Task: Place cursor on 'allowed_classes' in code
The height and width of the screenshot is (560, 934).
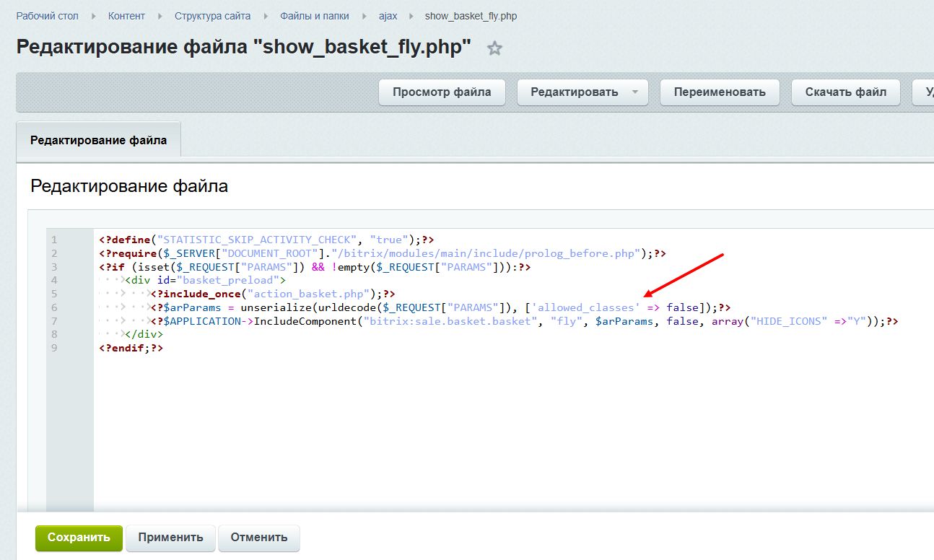Action: (x=586, y=307)
